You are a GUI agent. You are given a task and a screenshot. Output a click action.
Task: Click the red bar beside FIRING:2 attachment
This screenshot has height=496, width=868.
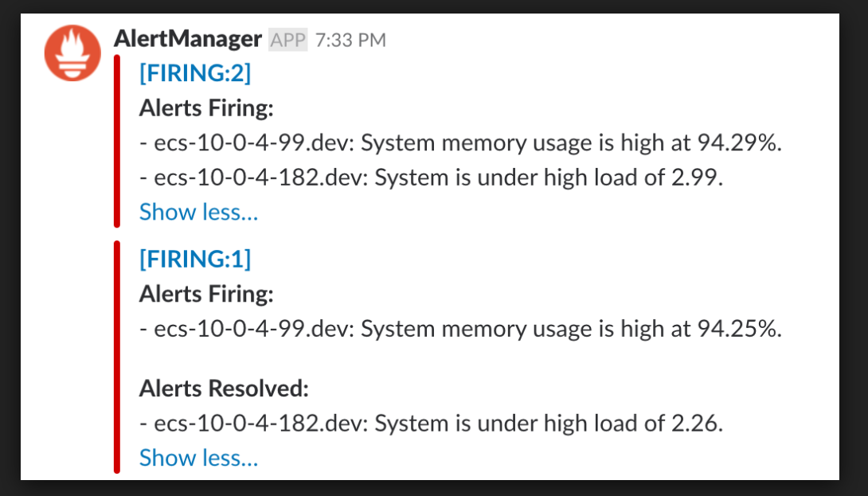(x=117, y=141)
